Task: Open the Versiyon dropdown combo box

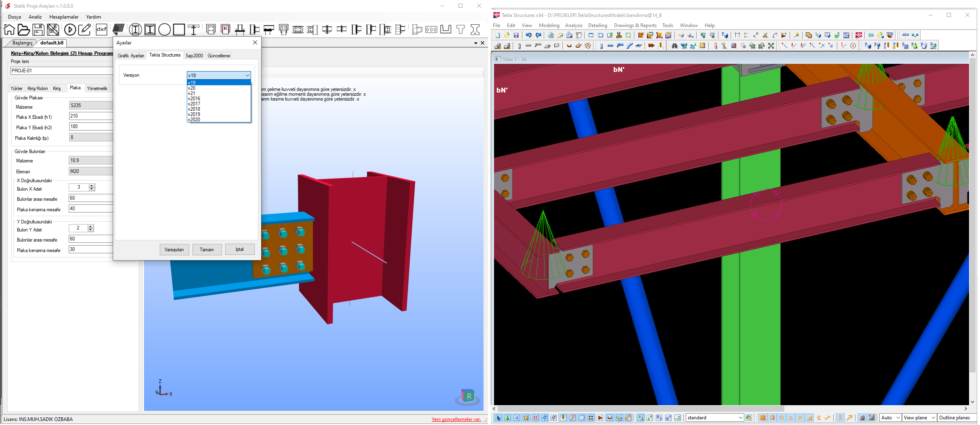Action: [219, 75]
